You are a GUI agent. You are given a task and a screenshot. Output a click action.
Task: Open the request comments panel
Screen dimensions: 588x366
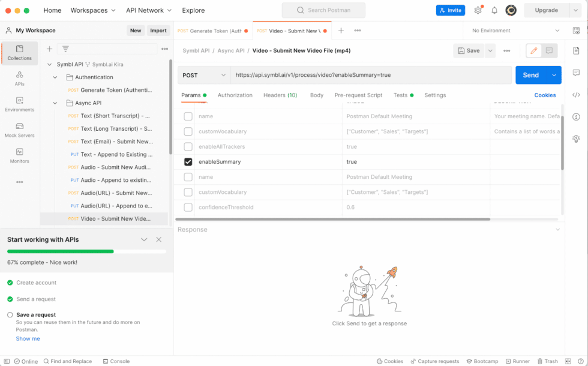pyautogui.click(x=576, y=72)
